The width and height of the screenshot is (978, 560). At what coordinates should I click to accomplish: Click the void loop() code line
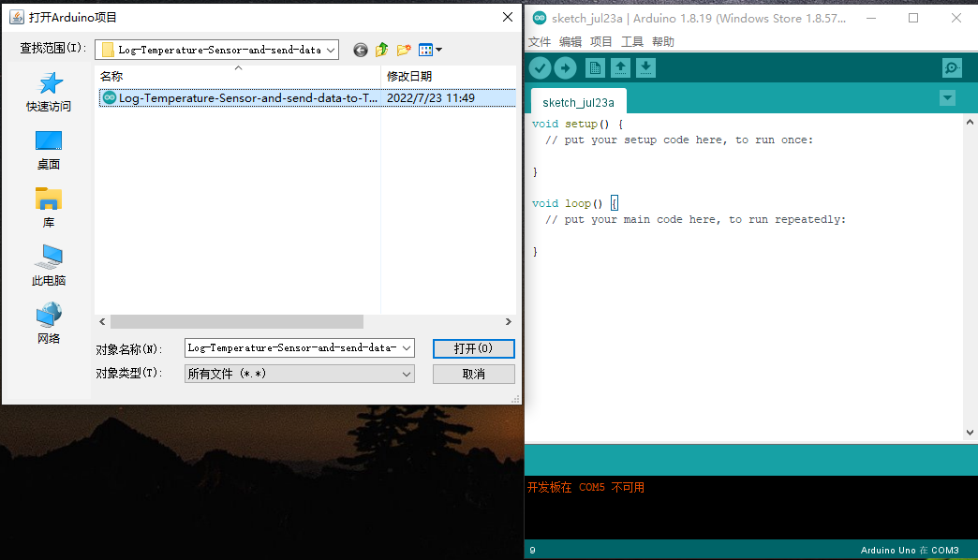574,203
